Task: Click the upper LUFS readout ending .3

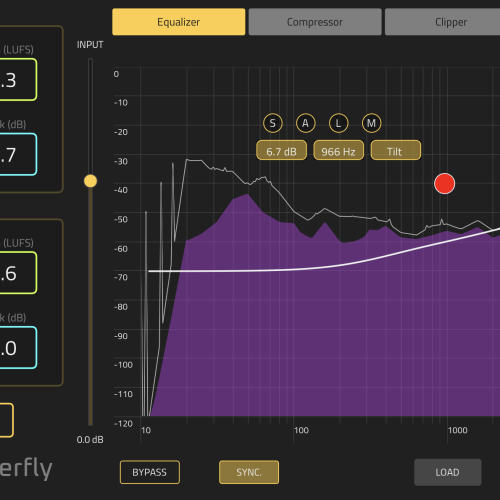Action: click(x=18, y=80)
